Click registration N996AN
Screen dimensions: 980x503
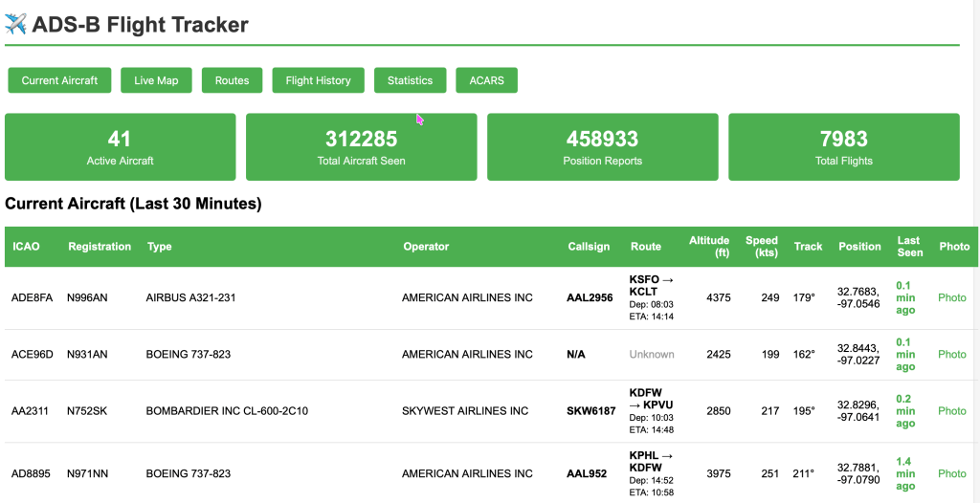click(x=87, y=298)
